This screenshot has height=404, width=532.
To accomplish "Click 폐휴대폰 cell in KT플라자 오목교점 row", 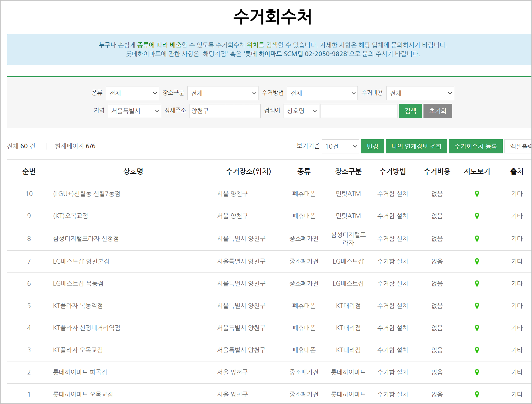I will (304, 350).
